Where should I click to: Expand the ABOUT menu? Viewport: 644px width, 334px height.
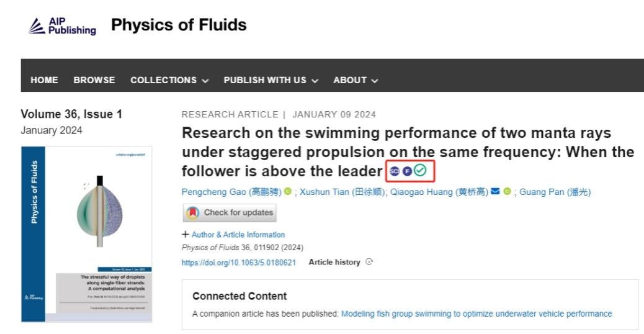click(356, 81)
